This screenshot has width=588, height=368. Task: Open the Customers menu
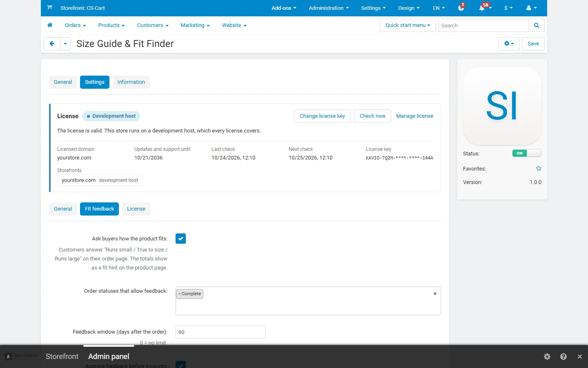(153, 25)
